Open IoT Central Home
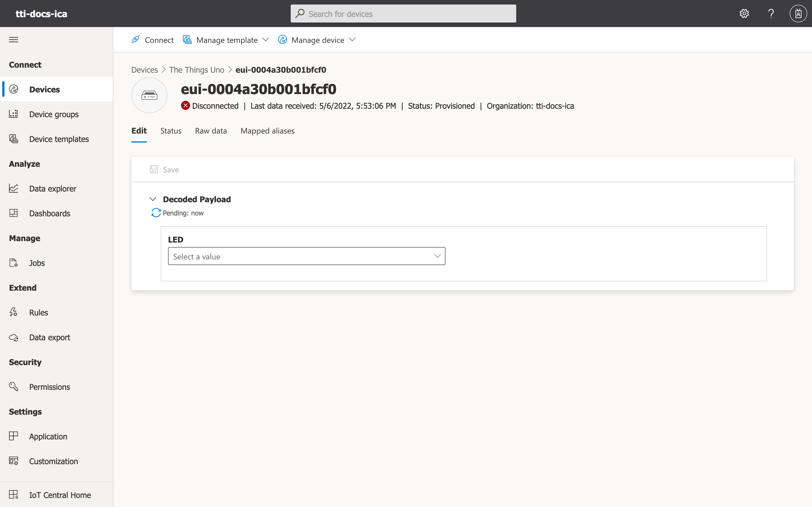Screen dimensions: 812x507 [x=60, y=495]
